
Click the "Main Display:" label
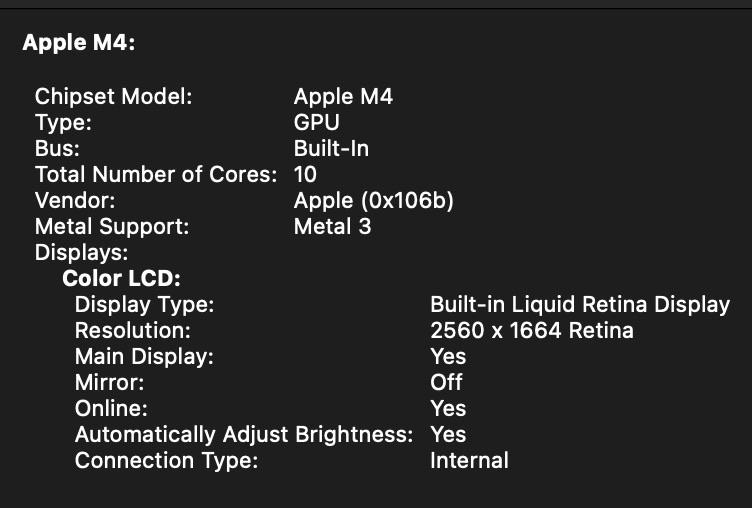[x=144, y=357]
